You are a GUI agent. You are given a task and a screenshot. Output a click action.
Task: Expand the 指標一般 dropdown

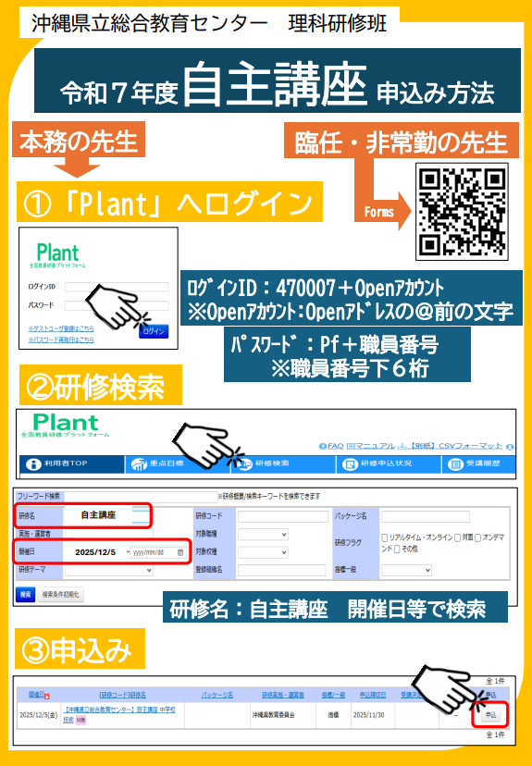tap(406, 570)
